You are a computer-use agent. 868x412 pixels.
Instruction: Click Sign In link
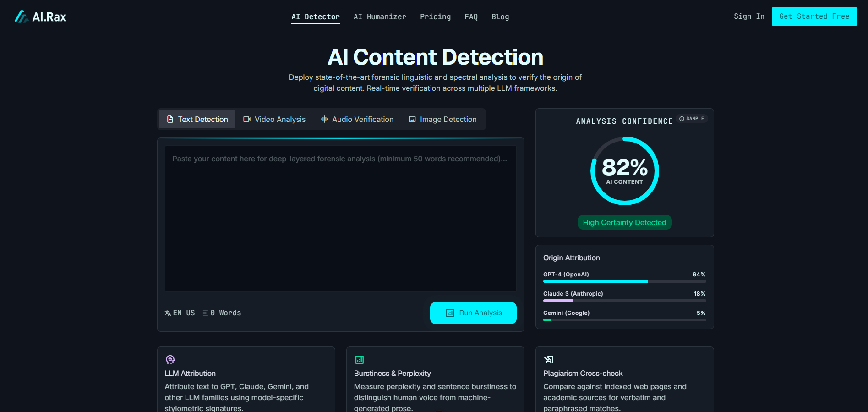pyautogui.click(x=749, y=16)
